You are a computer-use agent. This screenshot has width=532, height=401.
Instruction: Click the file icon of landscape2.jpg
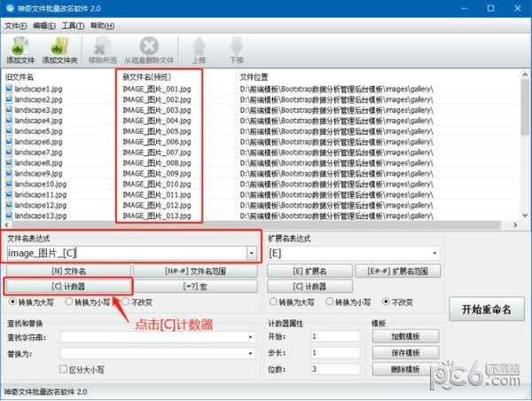coord(9,99)
